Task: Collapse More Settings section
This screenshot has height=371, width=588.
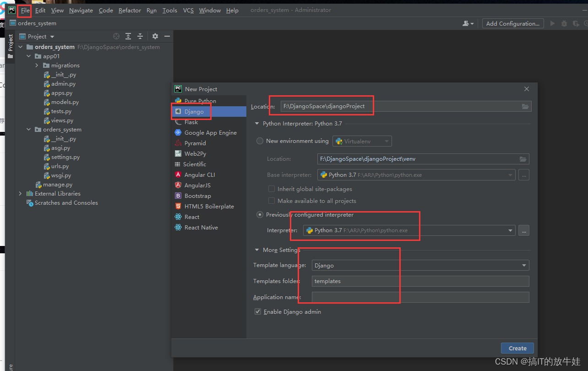Action: tap(256, 250)
